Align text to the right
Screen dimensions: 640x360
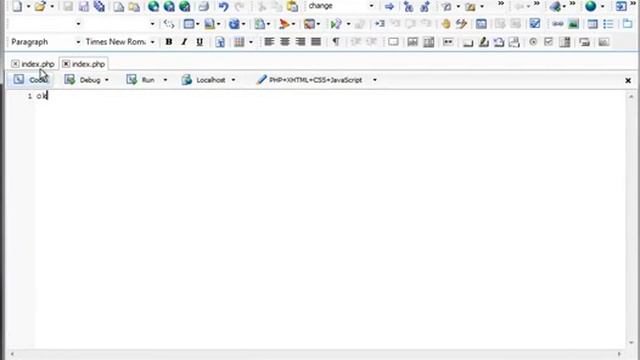click(x=300, y=42)
